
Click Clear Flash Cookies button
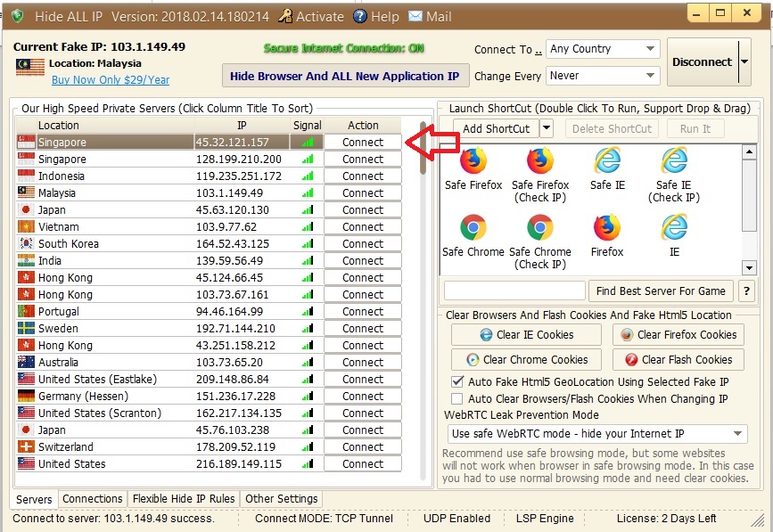678,360
